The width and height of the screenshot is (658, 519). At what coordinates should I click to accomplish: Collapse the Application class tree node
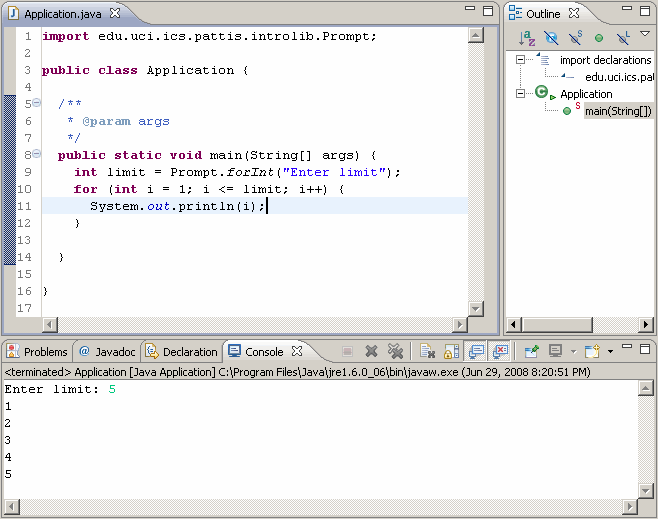pos(520,93)
